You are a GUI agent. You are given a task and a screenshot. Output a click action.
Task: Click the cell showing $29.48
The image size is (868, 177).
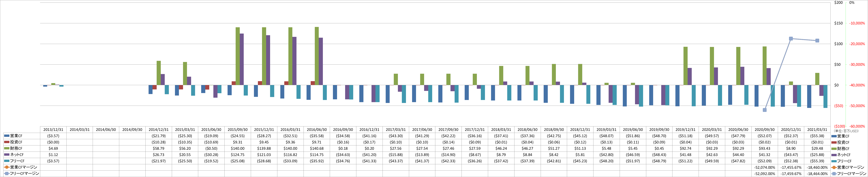(x=817, y=148)
